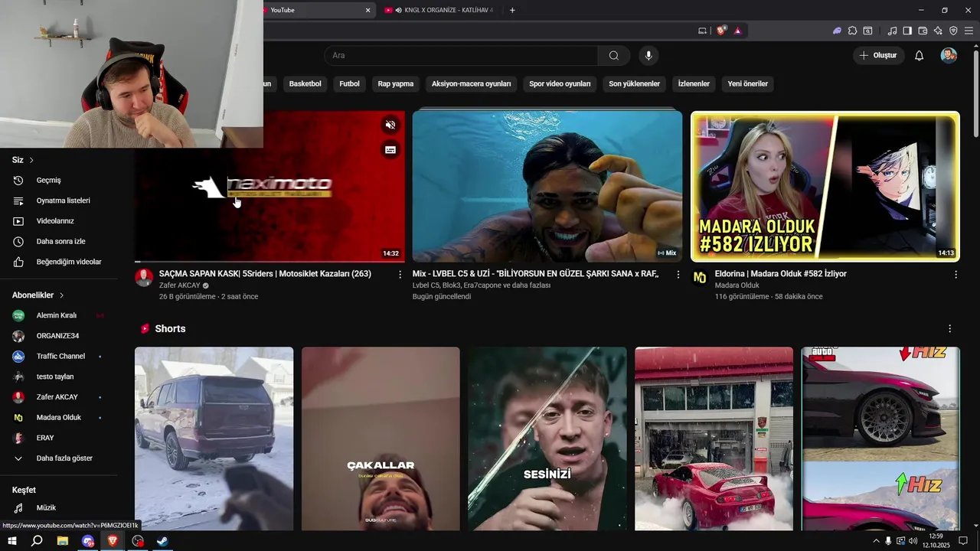Click the taskbar volume speaker icon
The width and height of the screenshot is (980, 551).
pos(913,540)
